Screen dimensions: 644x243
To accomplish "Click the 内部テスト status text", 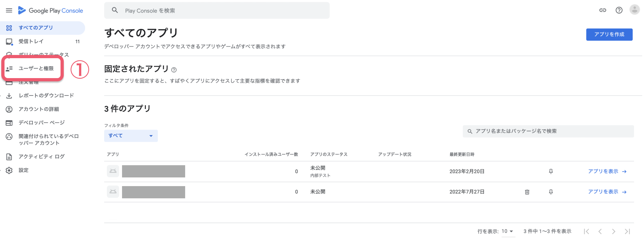I will [320, 175].
